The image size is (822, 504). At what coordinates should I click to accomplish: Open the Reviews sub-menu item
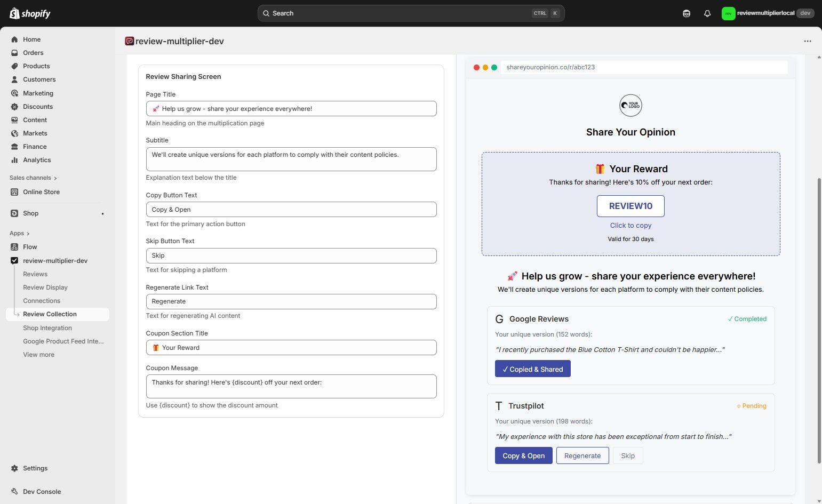coord(35,274)
